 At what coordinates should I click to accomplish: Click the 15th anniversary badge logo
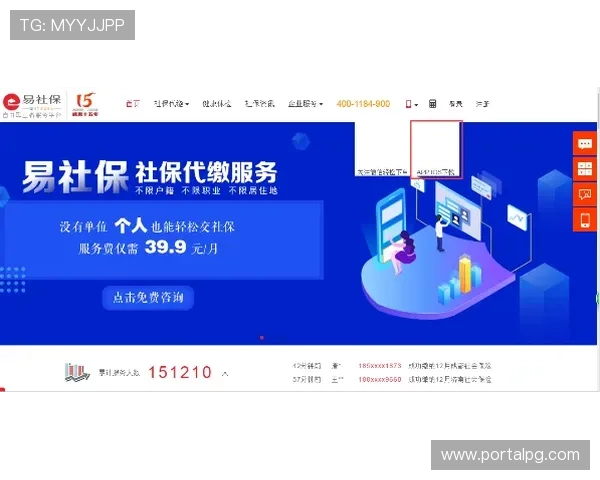click(x=85, y=104)
